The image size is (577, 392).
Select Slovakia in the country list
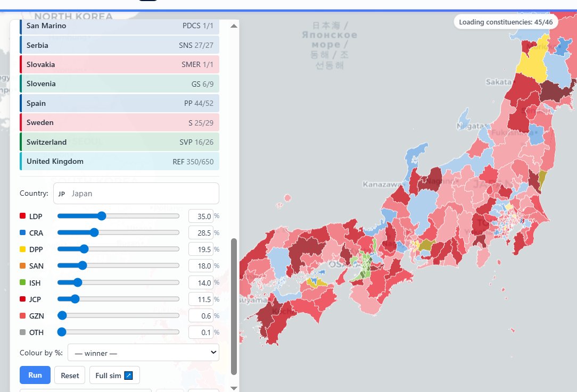(120, 64)
